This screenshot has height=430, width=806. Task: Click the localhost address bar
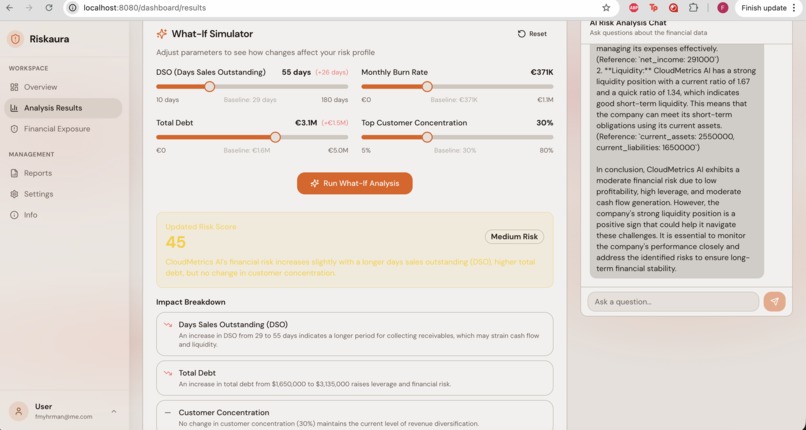coord(339,8)
